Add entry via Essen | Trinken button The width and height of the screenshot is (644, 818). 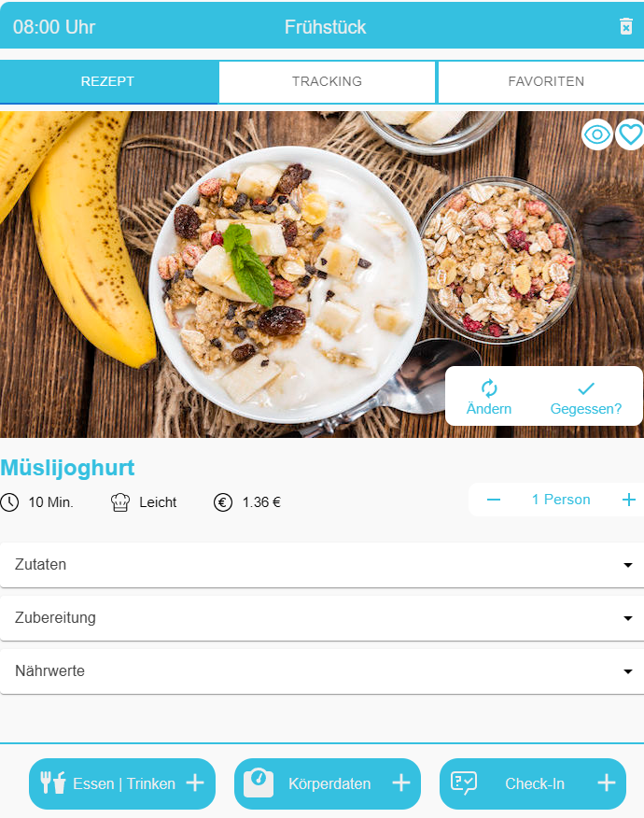[122, 783]
